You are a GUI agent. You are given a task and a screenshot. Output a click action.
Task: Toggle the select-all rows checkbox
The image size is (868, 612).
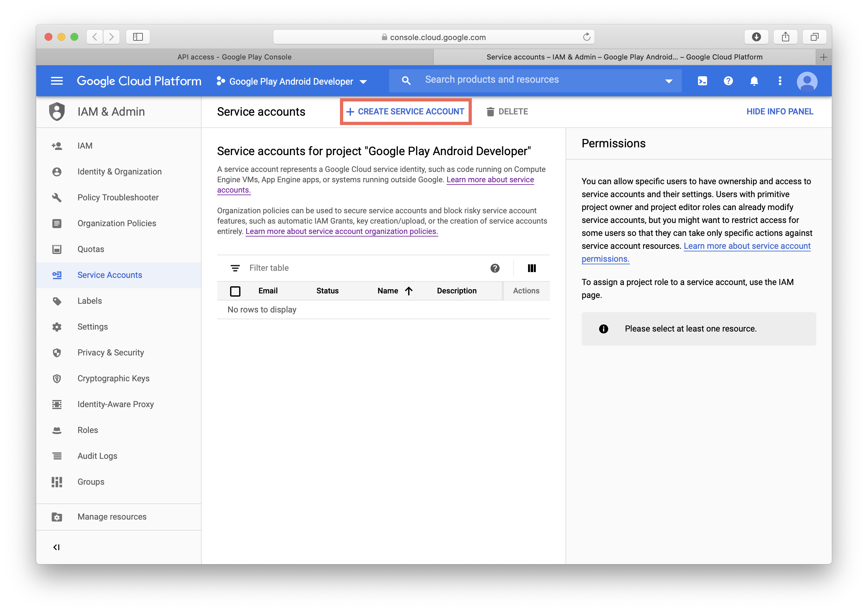(x=235, y=291)
